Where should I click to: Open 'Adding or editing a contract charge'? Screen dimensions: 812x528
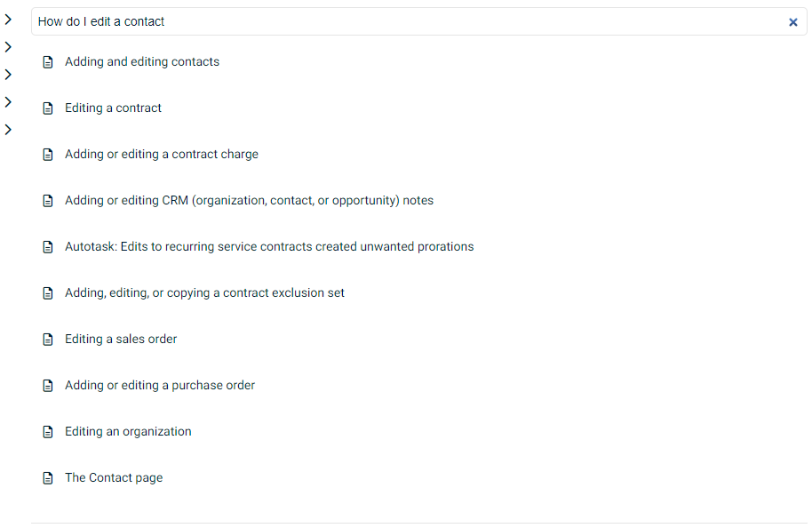(162, 154)
